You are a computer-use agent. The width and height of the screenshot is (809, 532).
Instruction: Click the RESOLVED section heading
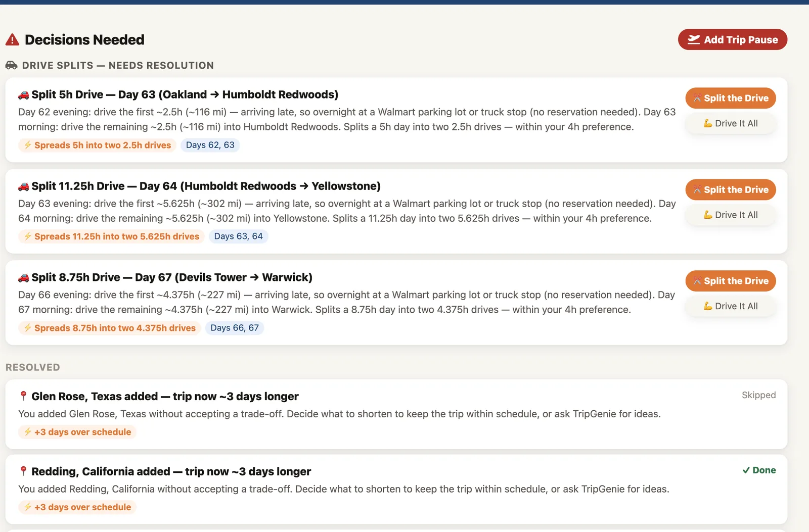click(33, 367)
